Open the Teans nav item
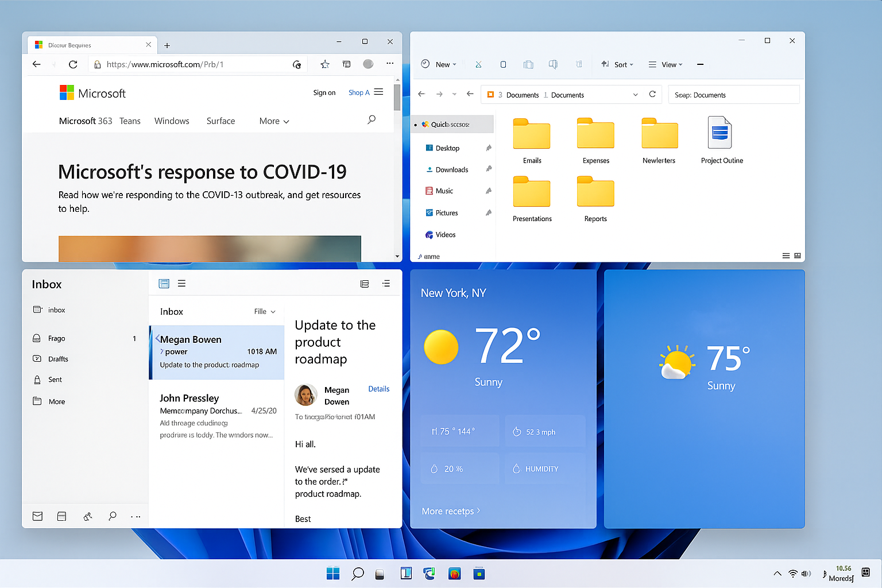Screen dimensions: 882x588 click(130, 121)
